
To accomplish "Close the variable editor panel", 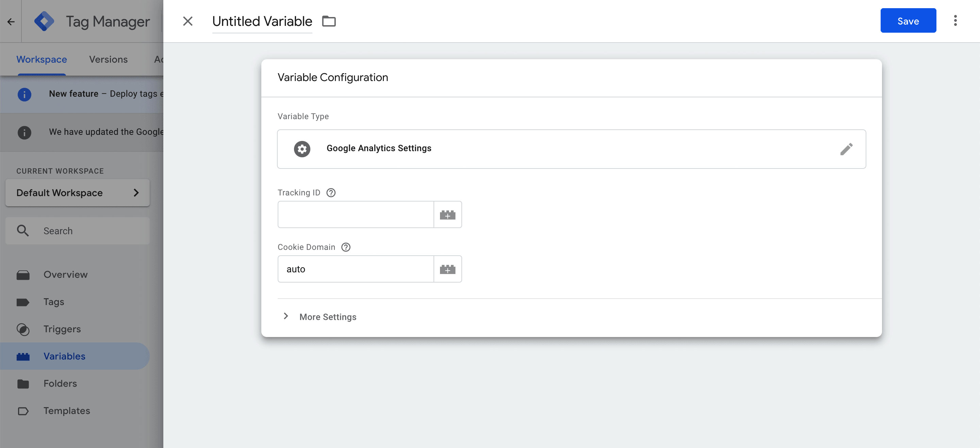I will (x=187, y=21).
